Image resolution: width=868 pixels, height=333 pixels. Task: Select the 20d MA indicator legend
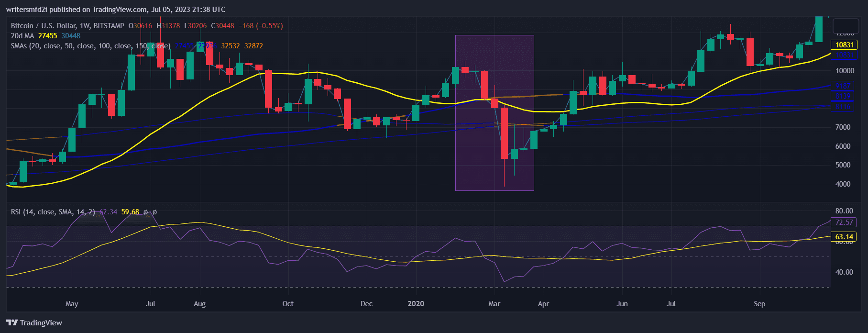click(x=22, y=36)
